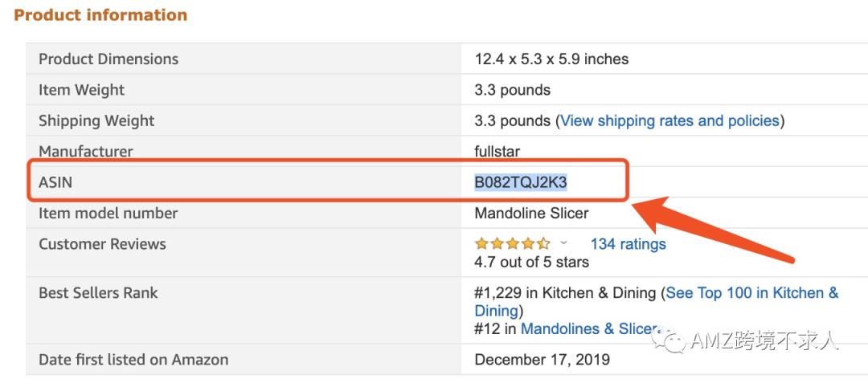Click the "4.7 out of 5 stars" text

[x=531, y=263]
